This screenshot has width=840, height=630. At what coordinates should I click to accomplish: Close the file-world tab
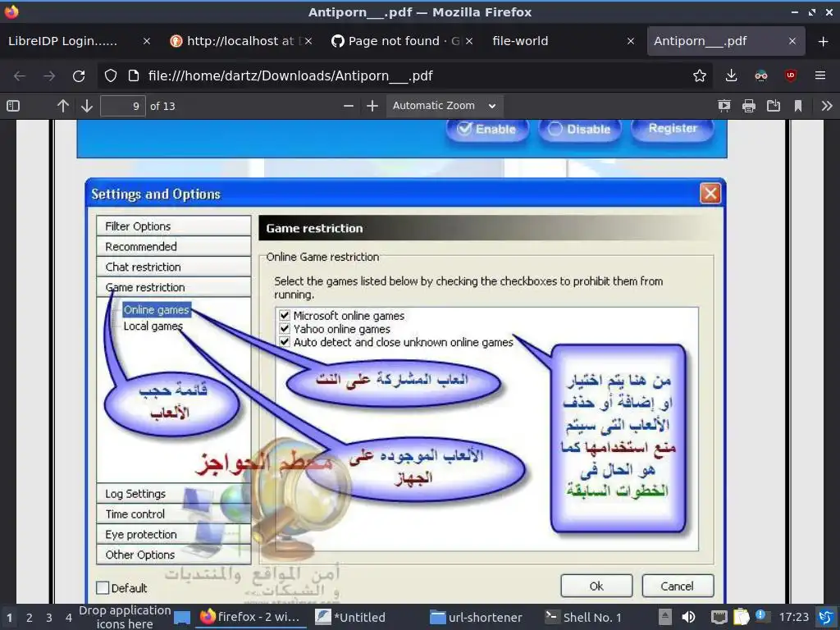point(631,41)
